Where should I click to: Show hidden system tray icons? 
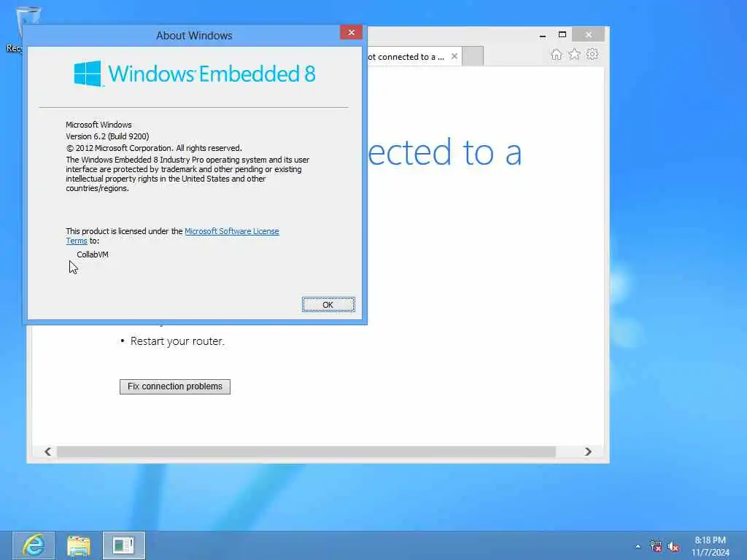coord(638,546)
